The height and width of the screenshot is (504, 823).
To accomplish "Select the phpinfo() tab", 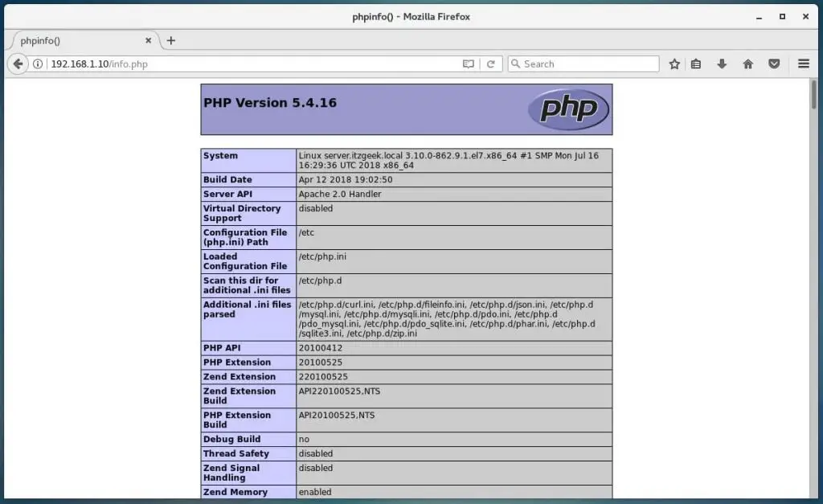I will (84, 40).
